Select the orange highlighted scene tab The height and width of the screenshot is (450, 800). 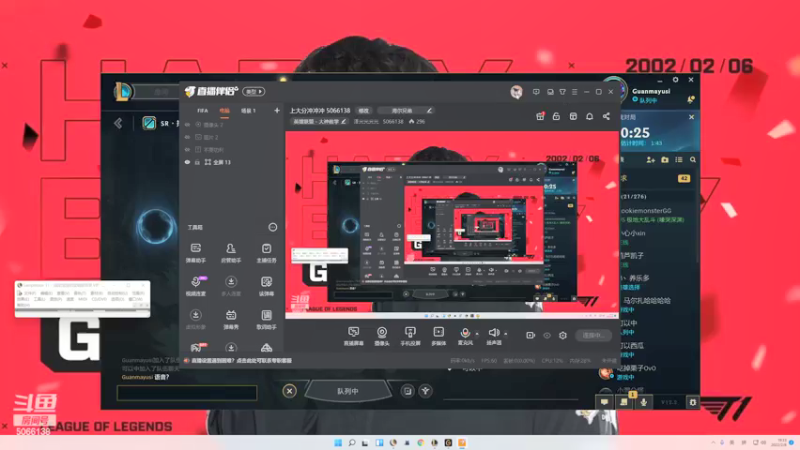pyautogui.click(x=224, y=111)
